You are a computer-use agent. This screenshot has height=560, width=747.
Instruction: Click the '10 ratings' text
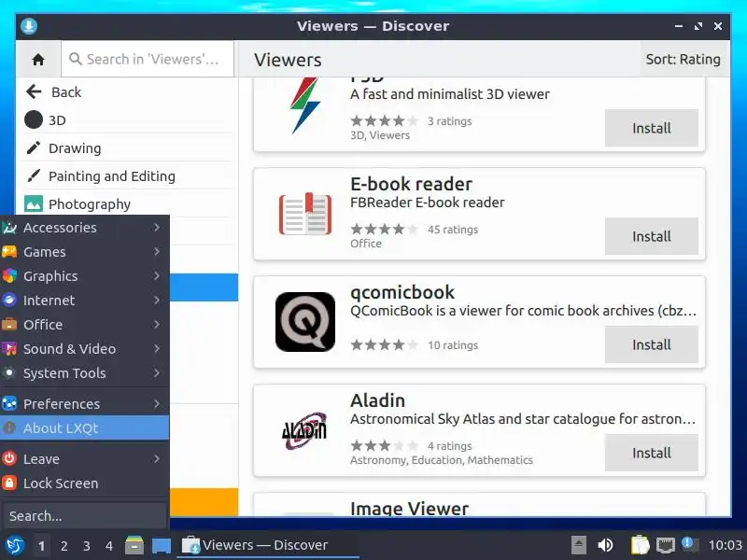453,345
